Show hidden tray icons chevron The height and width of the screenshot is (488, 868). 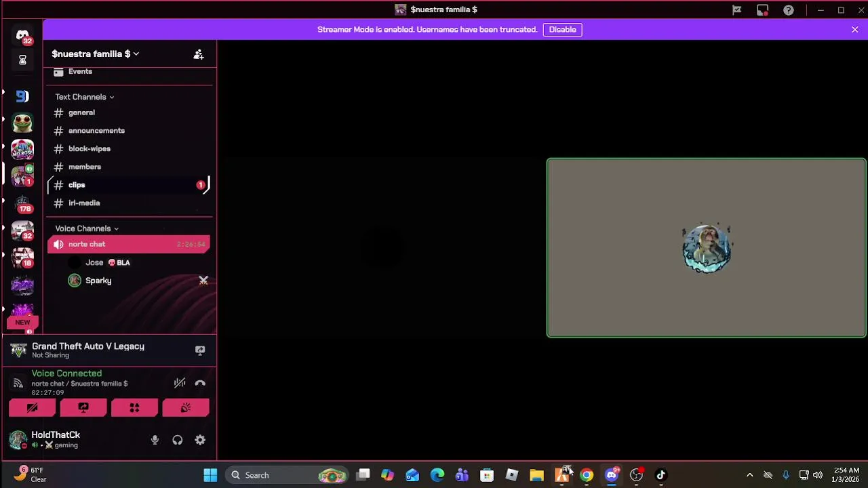(749, 475)
